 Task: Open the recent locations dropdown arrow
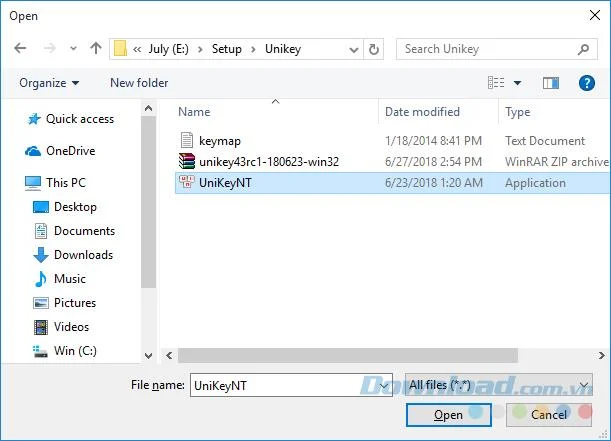pos(73,49)
